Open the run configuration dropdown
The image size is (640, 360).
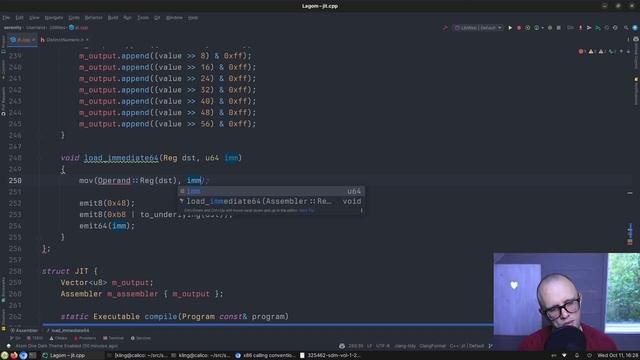[x=478, y=28]
